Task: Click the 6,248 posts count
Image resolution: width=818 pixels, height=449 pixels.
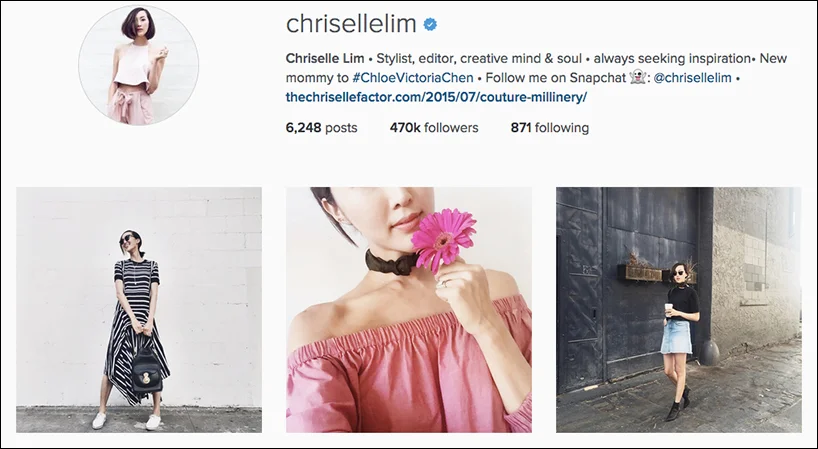Action: tap(321, 128)
